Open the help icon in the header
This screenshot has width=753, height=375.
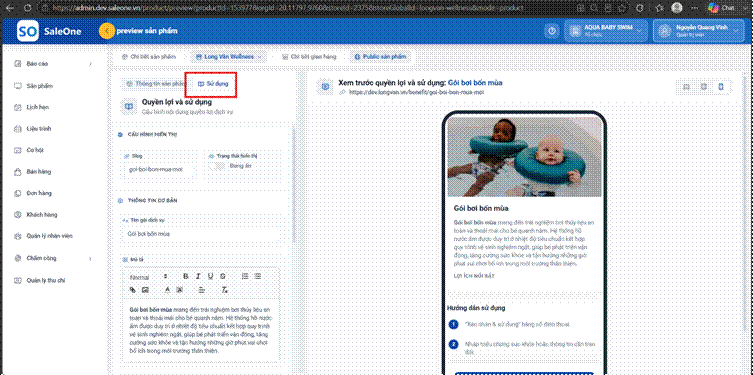click(x=552, y=31)
